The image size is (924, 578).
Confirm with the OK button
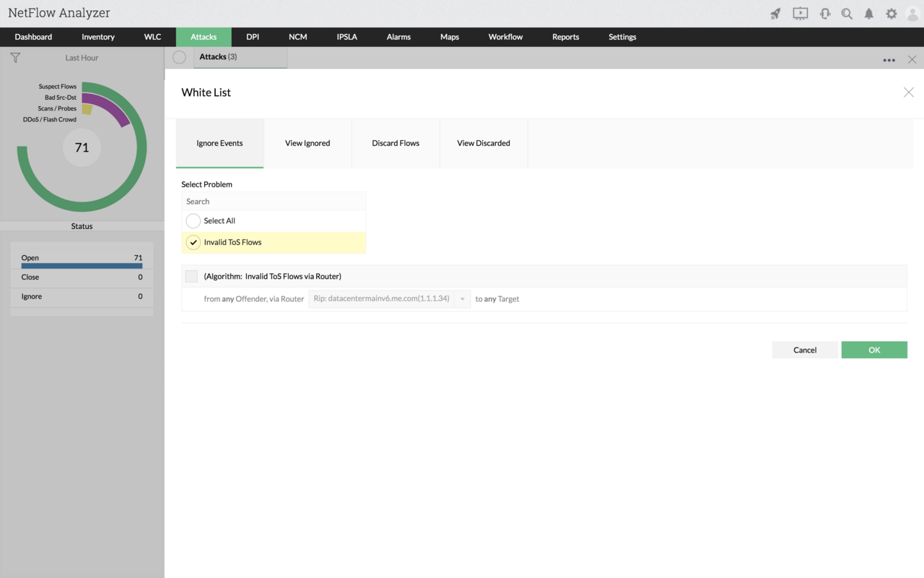[x=874, y=350]
